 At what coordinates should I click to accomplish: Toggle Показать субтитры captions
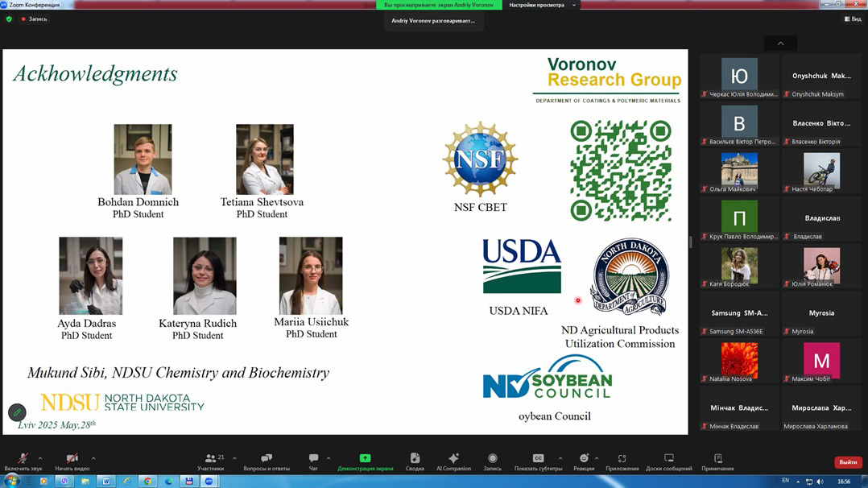[x=538, y=460]
